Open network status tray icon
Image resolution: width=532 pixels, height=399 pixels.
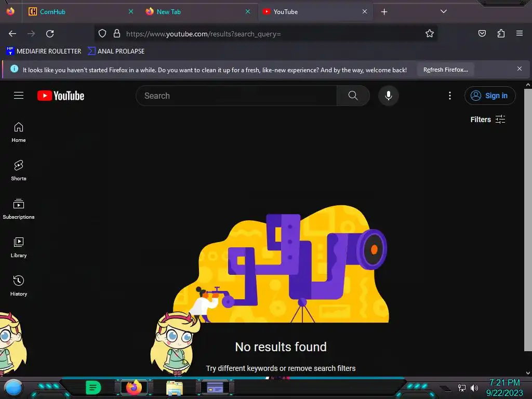click(461, 388)
